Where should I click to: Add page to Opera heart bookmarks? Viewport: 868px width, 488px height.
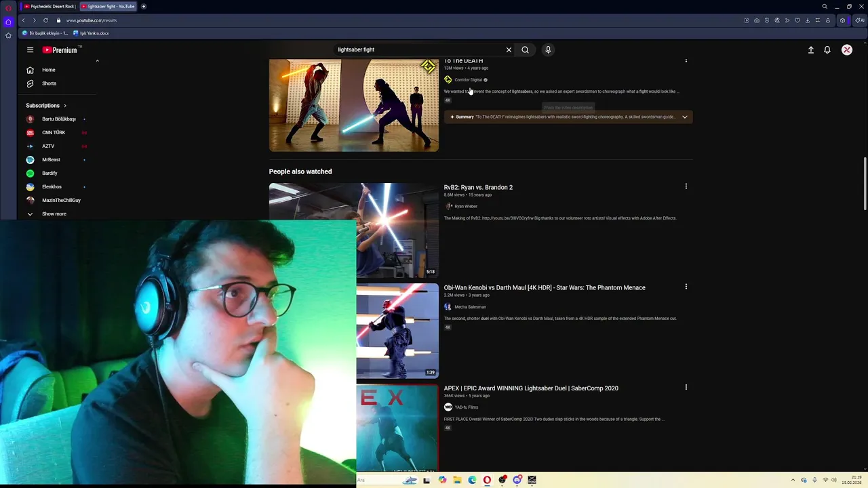[797, 20]
